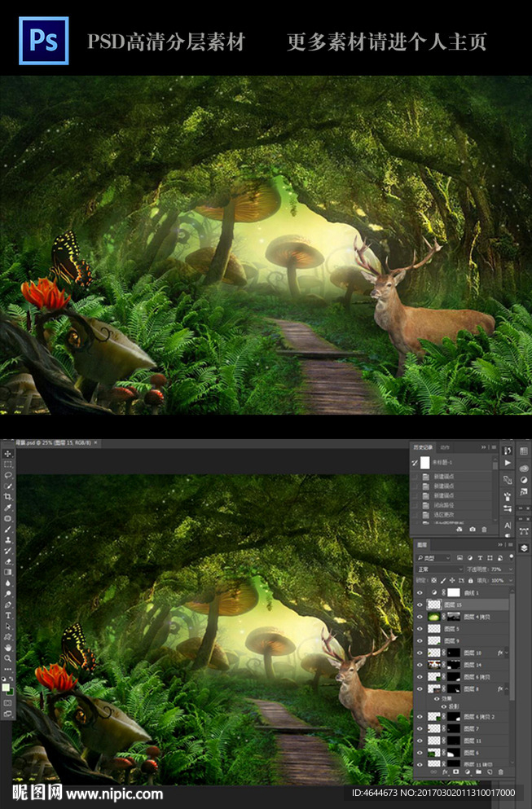The width and height of the screenshot is (532, 809).
Task: Expand effects of layer 图层 10
Action: coord(507,653)
